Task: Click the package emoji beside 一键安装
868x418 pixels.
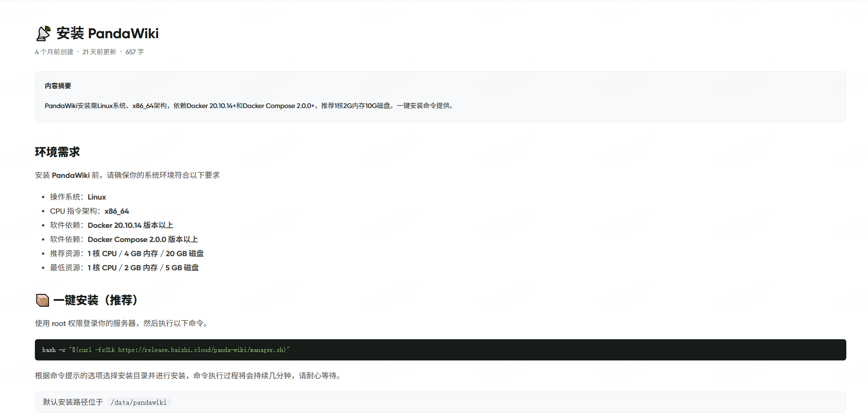Action: click(42, 300)
